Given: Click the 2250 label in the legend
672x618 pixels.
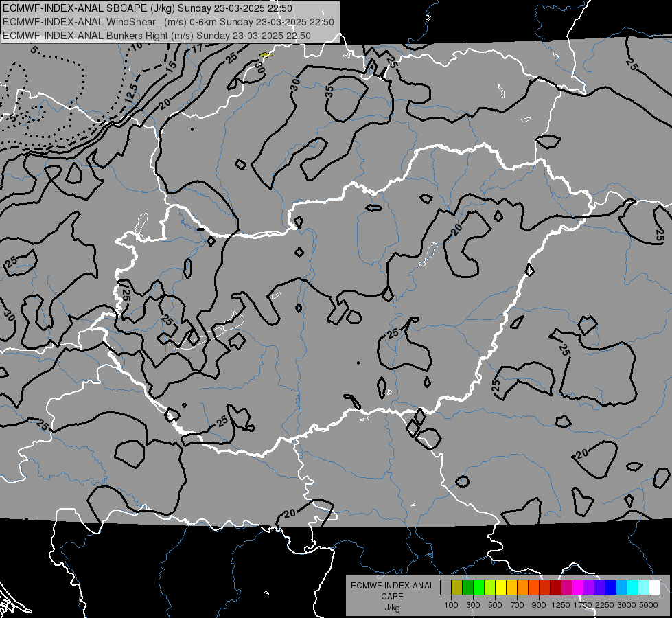Looking at the screenshot, I should 605,605.
